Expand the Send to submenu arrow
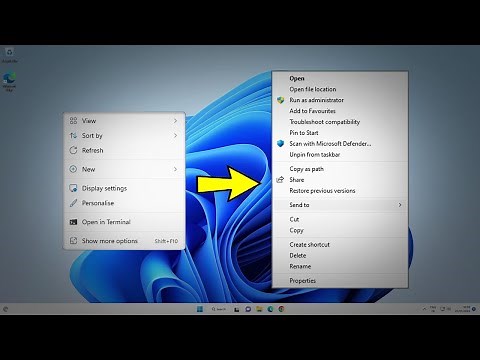 [400, 205]
